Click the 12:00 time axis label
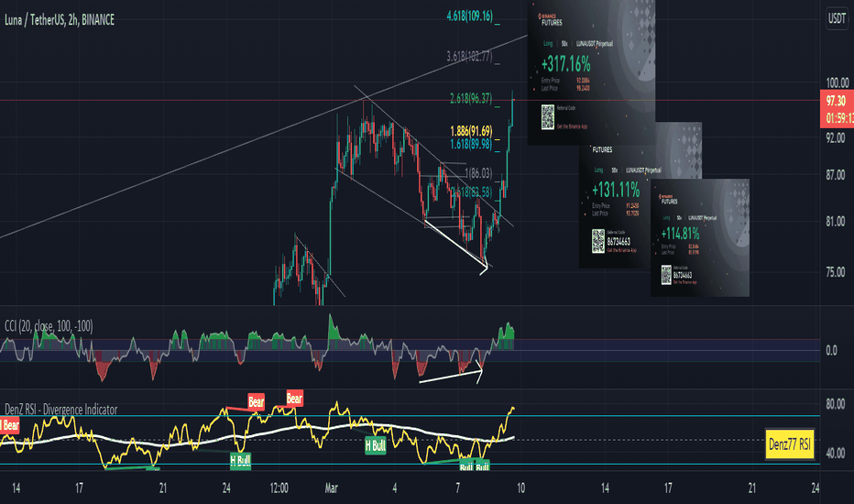The image size is (854, 504). (x=279, y=488)
